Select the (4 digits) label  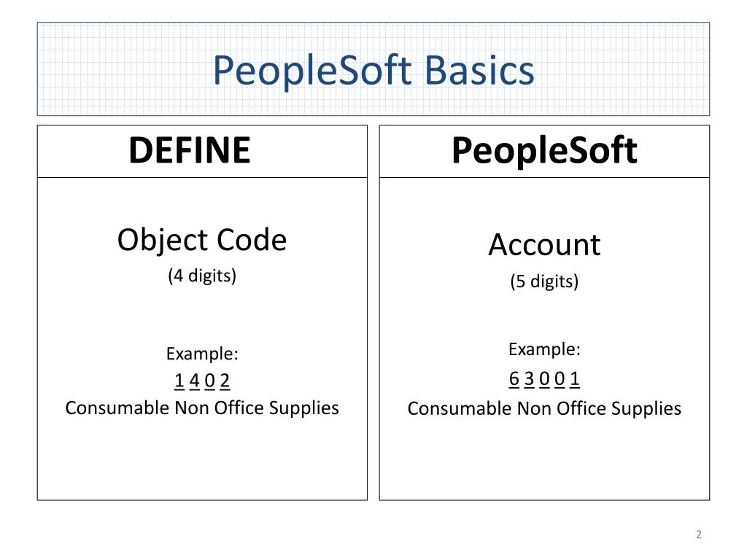202,276
